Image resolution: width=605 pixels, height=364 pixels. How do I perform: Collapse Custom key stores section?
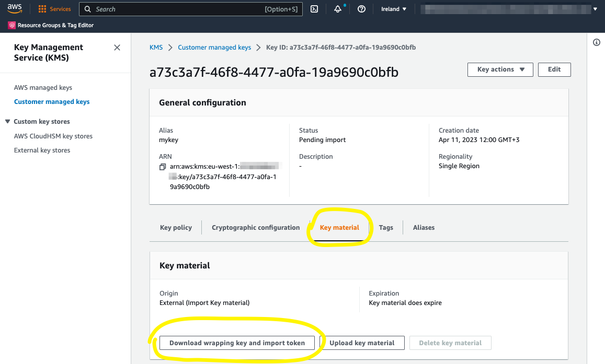7,121
